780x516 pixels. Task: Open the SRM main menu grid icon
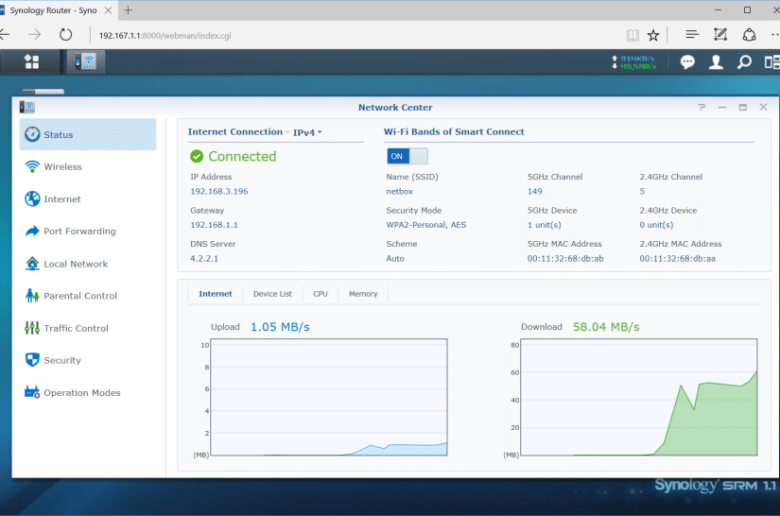[x=32, y=62]
